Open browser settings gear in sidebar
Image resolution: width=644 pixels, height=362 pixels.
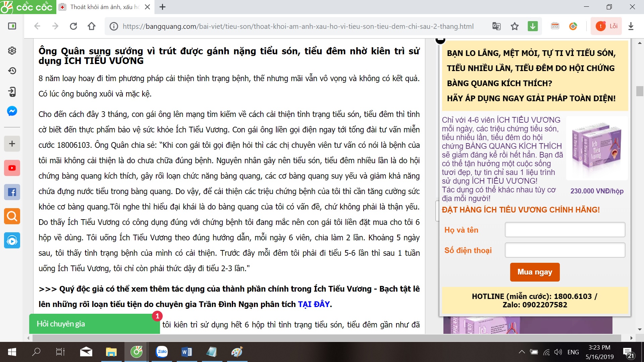click(12, 51)
